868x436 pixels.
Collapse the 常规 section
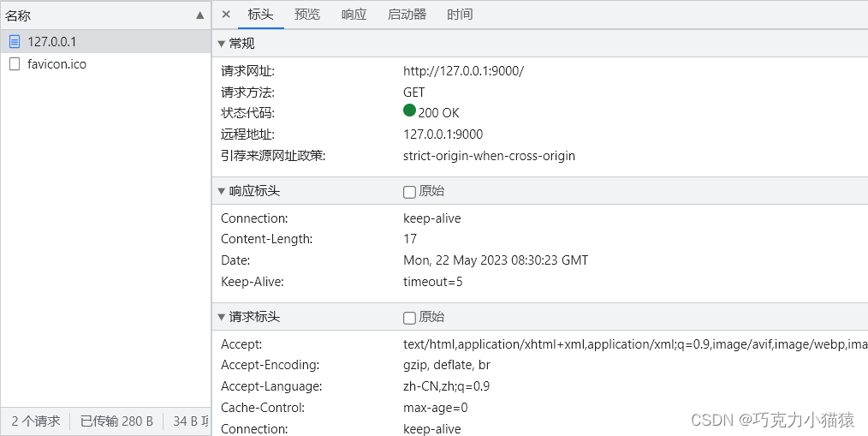click(222, 44)
